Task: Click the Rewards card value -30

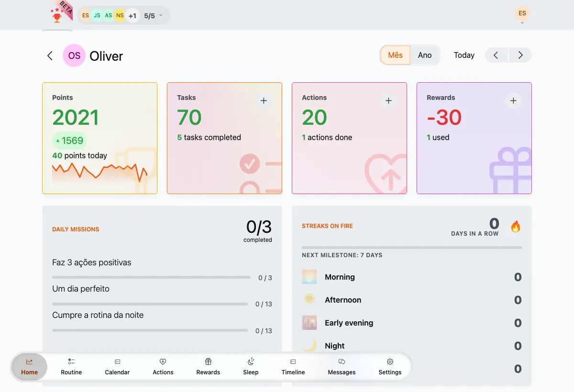Action: click(444, 118)
